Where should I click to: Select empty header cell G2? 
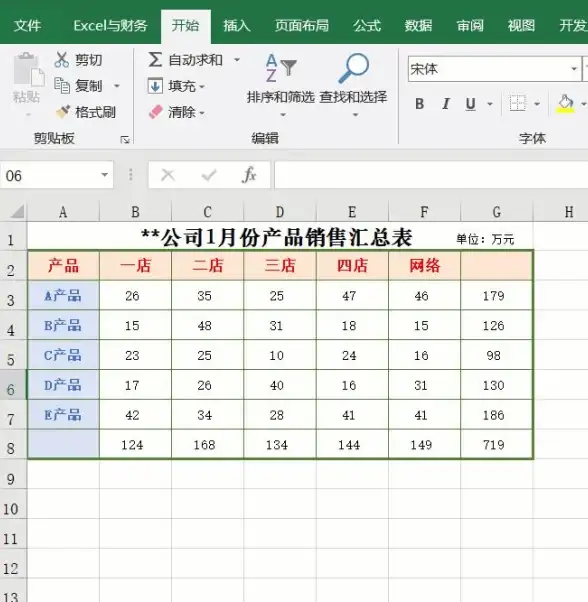[x=496, y=266]
